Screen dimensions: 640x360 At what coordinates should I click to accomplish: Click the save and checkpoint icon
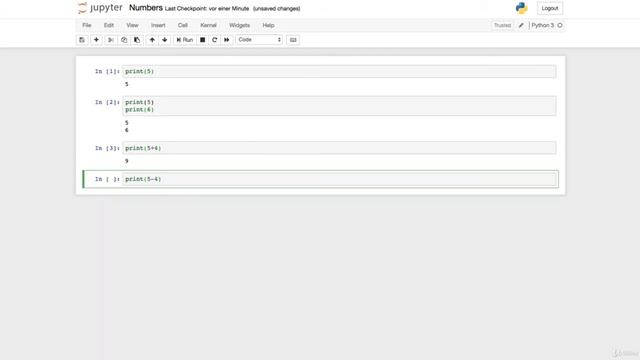(x=82, y=40)
